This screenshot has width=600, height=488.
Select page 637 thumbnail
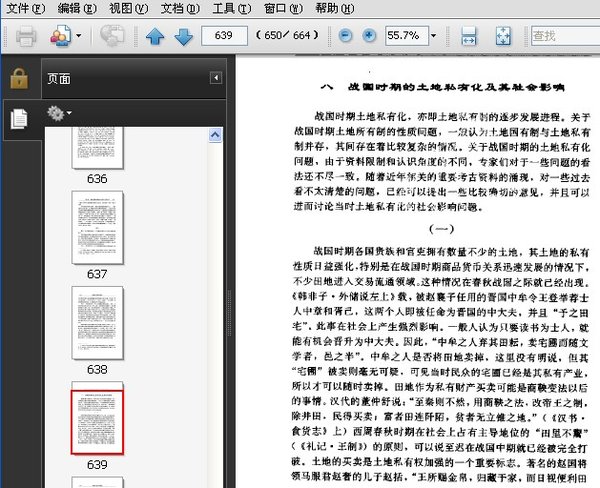pos(97,227)
